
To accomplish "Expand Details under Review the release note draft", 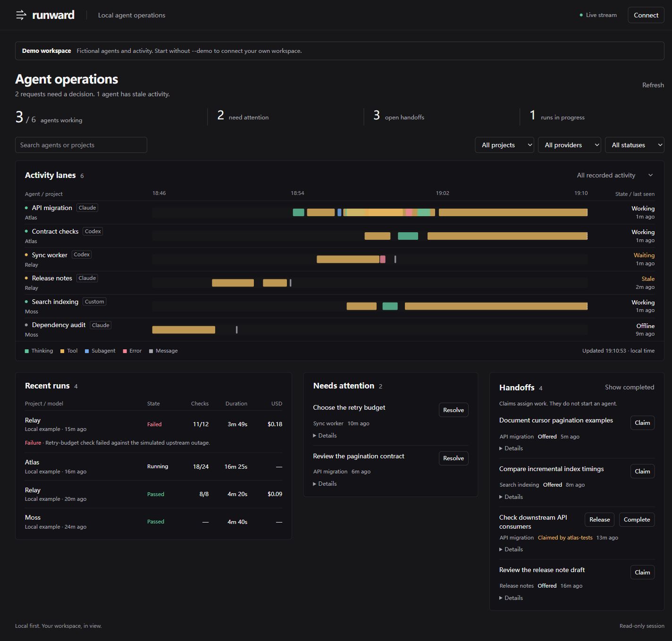I will tap(511, 598).
